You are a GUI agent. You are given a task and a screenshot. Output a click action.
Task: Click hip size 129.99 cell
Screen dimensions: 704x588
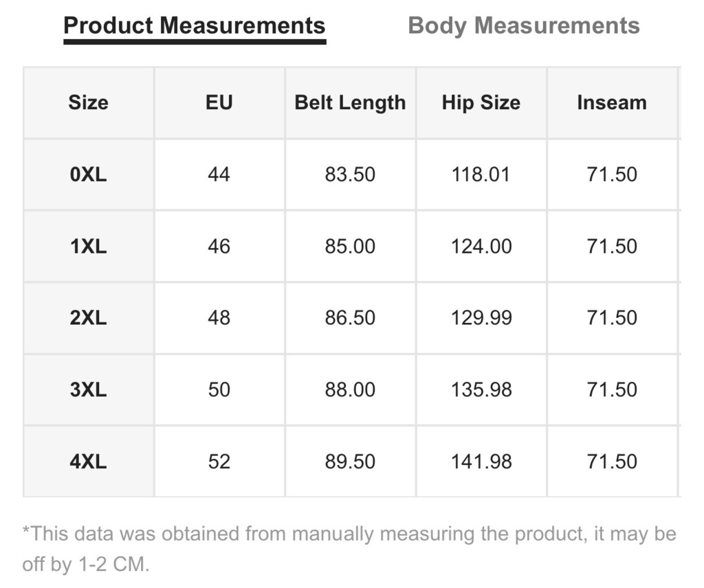(x=481, y=317)
